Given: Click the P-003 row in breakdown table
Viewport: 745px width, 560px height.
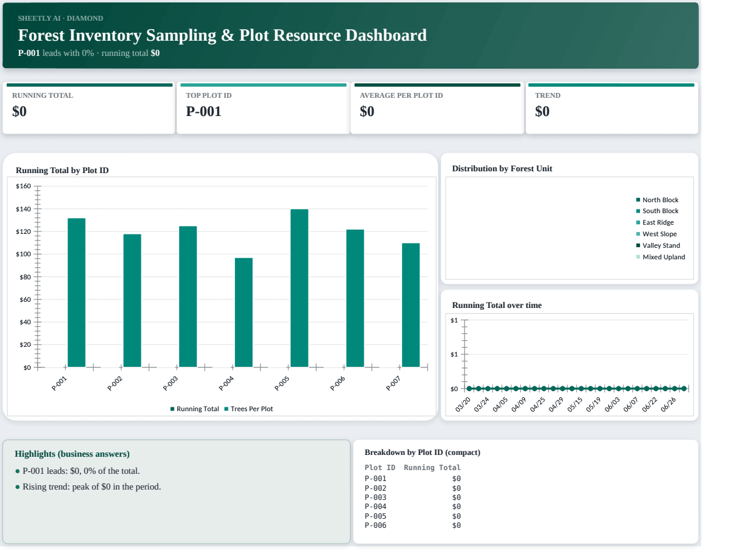Looking at the screenshot, I should point(413,497).
